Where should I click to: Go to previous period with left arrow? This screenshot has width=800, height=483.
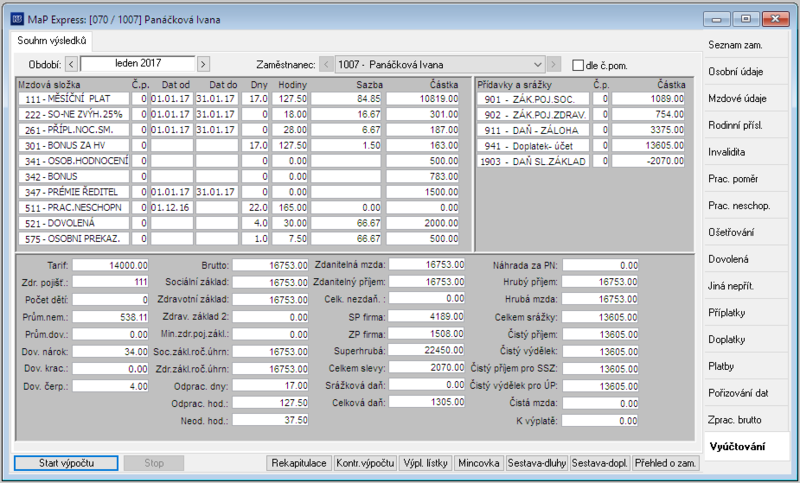coord(71,64)
